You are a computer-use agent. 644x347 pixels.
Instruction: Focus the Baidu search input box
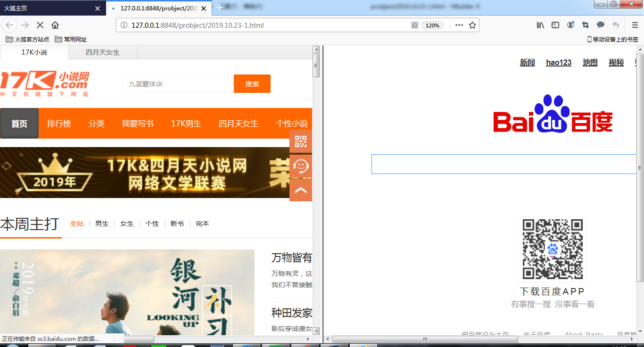click(504, 164)
